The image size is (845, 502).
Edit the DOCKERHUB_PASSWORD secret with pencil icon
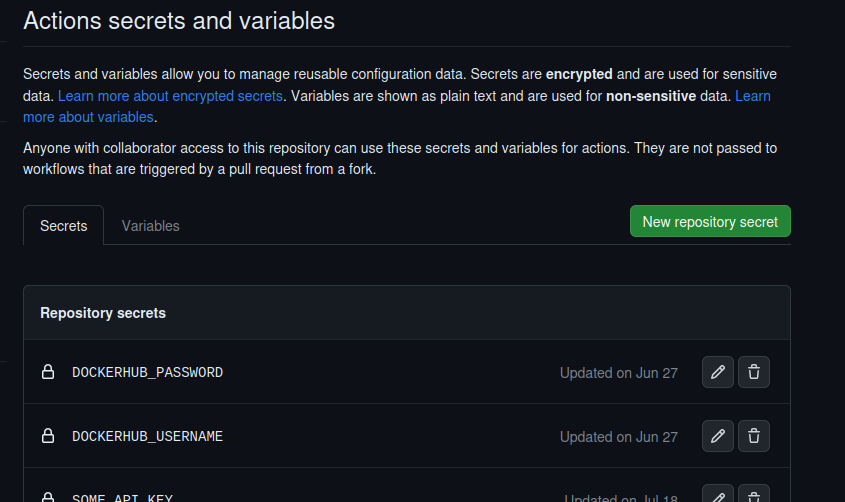coord(717,372)
